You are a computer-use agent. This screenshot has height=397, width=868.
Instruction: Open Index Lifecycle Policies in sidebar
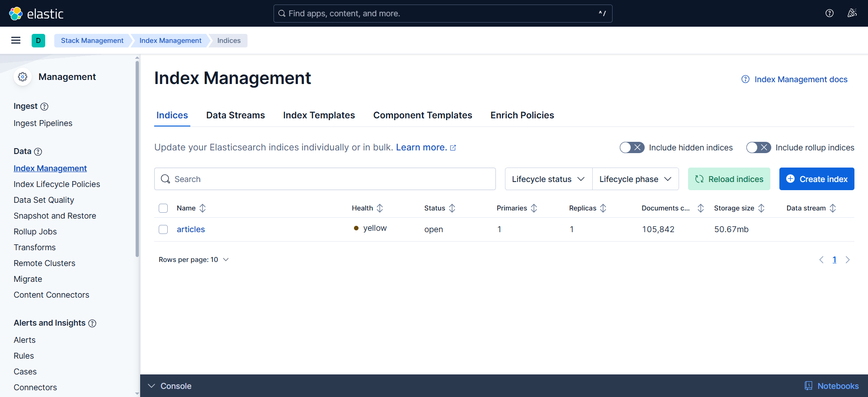57,184
